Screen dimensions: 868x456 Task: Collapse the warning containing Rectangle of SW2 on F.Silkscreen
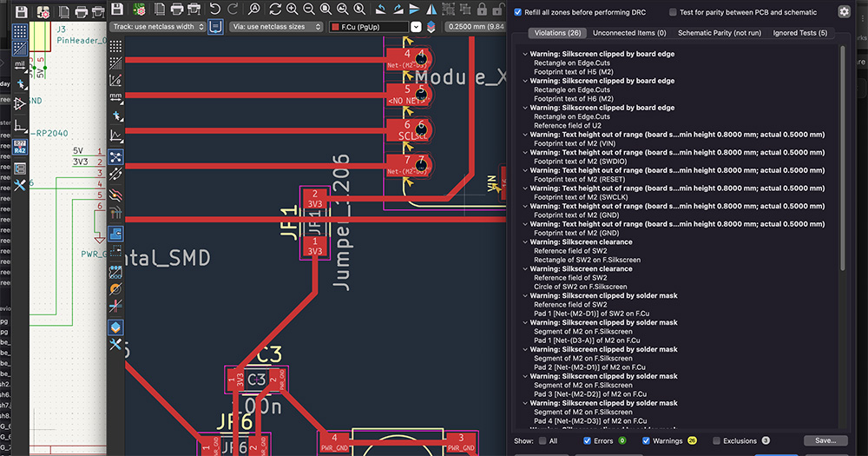pos(525,242)
